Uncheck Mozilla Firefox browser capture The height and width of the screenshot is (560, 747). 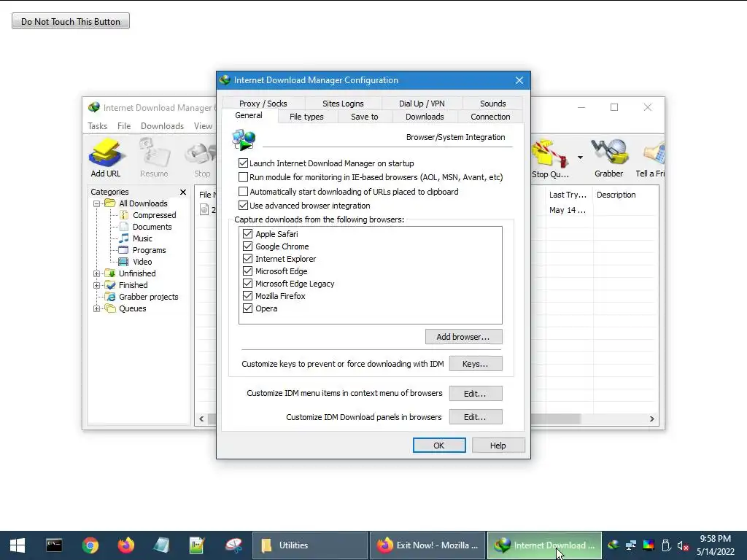247,296
